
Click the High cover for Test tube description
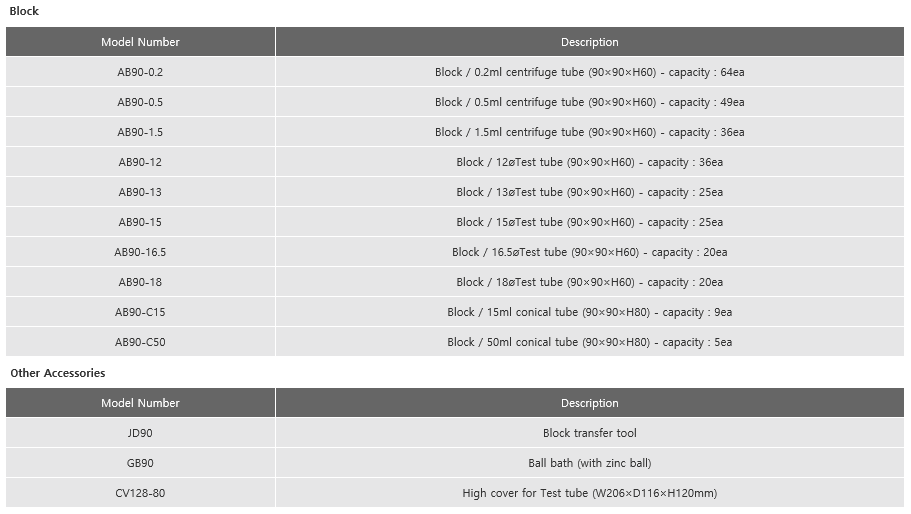pos(590,493)
